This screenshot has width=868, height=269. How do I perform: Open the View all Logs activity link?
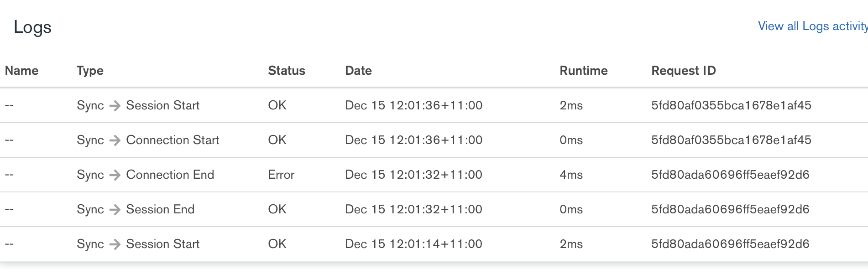812,26
